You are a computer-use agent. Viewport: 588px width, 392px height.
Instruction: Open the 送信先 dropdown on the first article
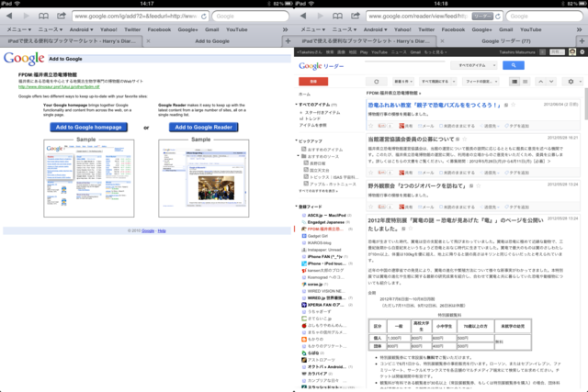coord(490,126)
